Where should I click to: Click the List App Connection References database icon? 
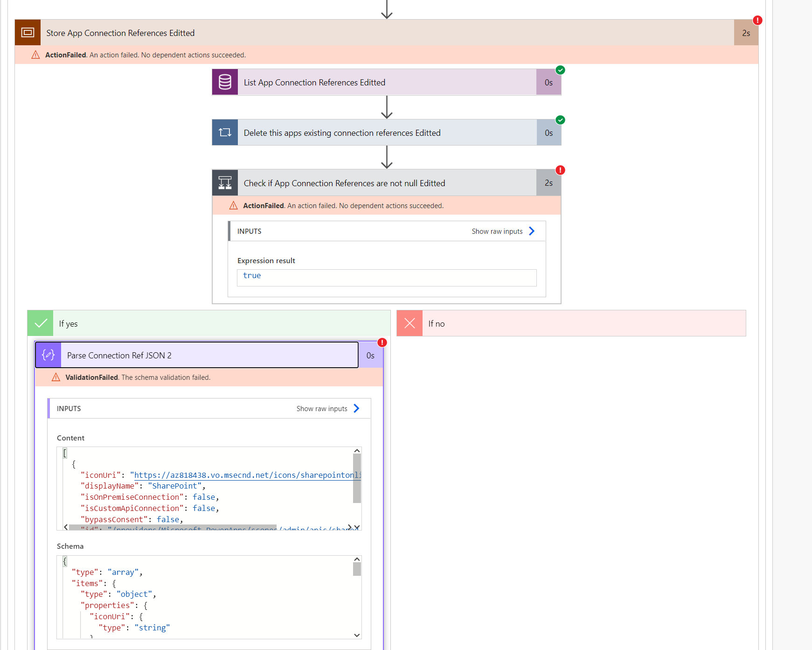tap(225, 82)
